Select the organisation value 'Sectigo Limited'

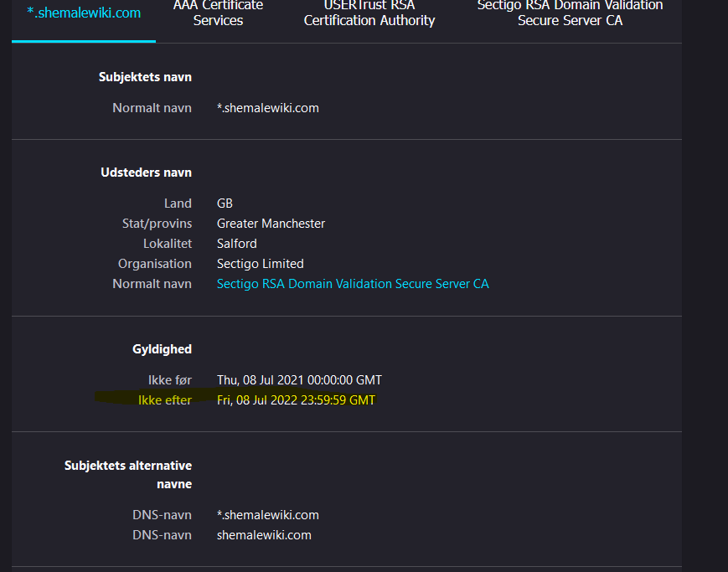click(260, 264)
